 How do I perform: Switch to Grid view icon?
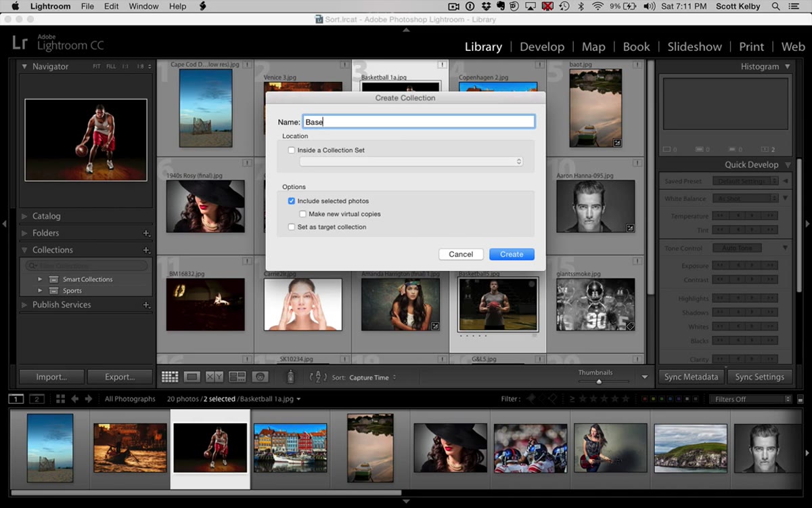click(x=170, y=377)
